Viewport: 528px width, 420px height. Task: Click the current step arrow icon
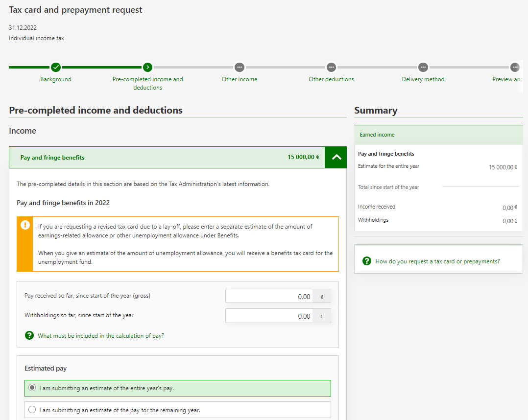point(147,67)
